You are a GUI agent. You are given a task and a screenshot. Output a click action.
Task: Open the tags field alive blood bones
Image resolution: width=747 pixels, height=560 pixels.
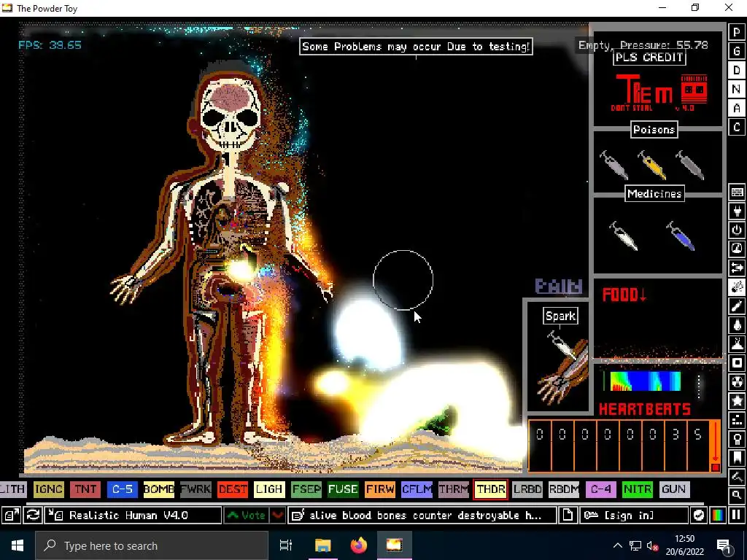[x=422, y=516]
